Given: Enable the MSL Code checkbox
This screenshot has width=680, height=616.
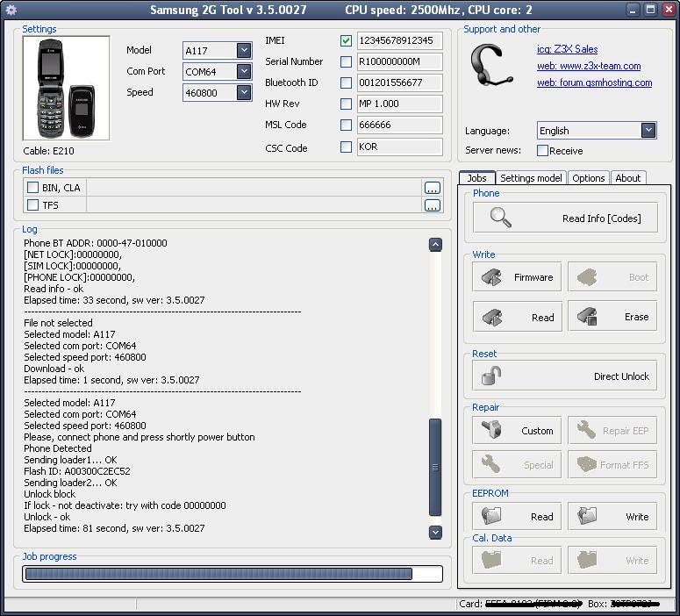Looking at the screenshot, I should [346, 125].
